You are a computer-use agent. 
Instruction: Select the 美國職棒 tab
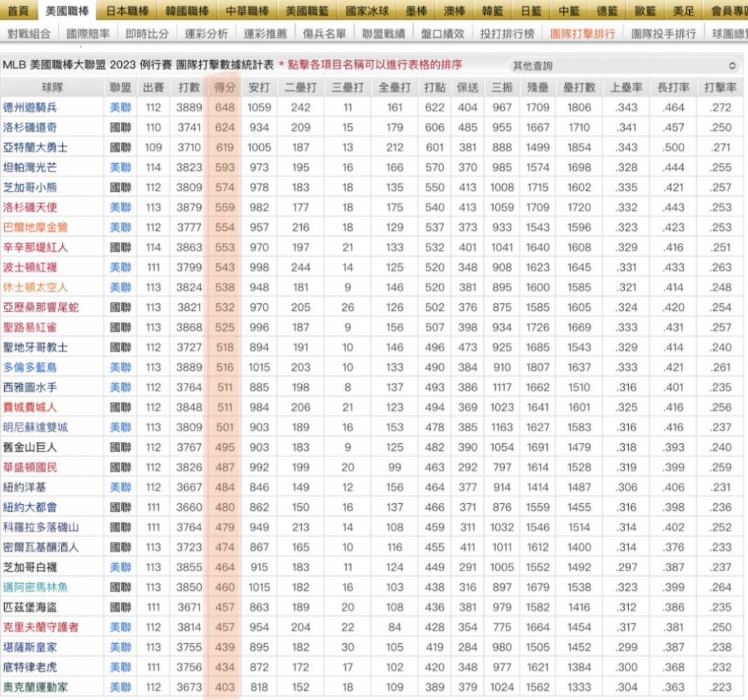67,10
